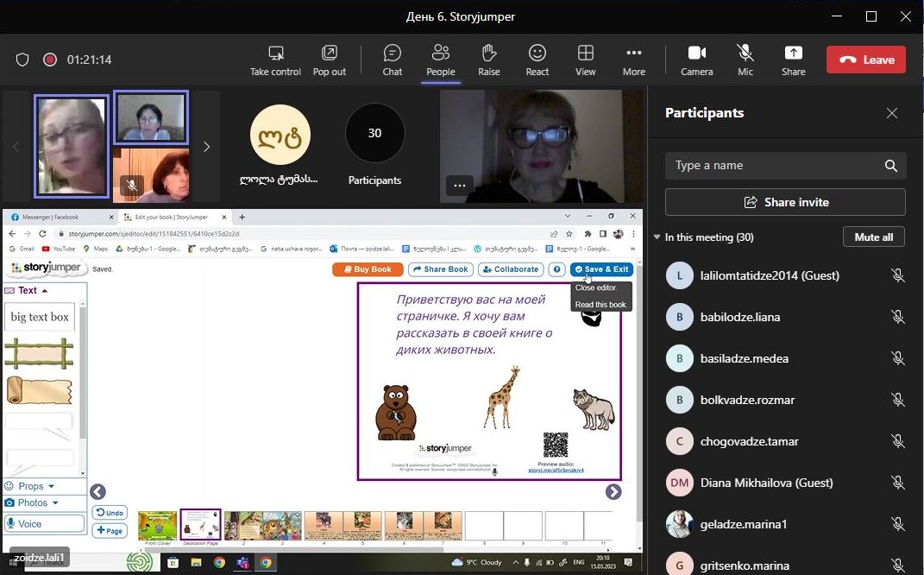Click the Share invite button
Screen dimensions: 924x575
point(785,202)
